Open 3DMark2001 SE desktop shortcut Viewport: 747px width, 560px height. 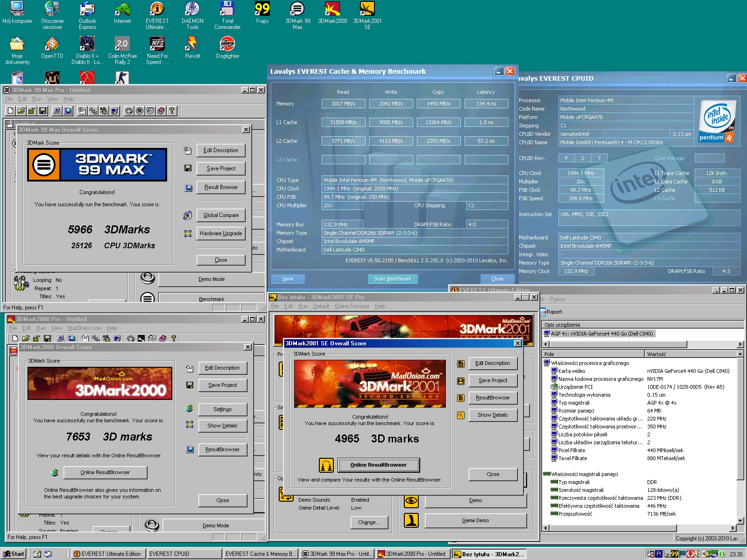coord(367,15)
